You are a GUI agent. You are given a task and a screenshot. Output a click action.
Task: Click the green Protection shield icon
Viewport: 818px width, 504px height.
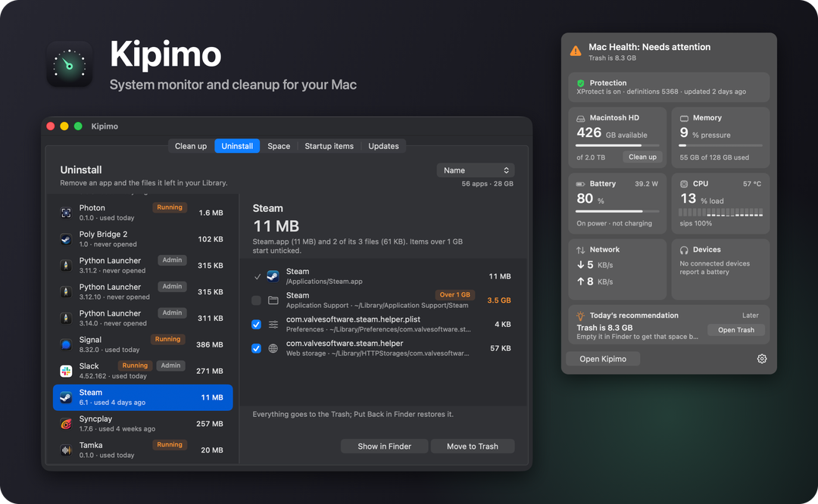[580, 83]
